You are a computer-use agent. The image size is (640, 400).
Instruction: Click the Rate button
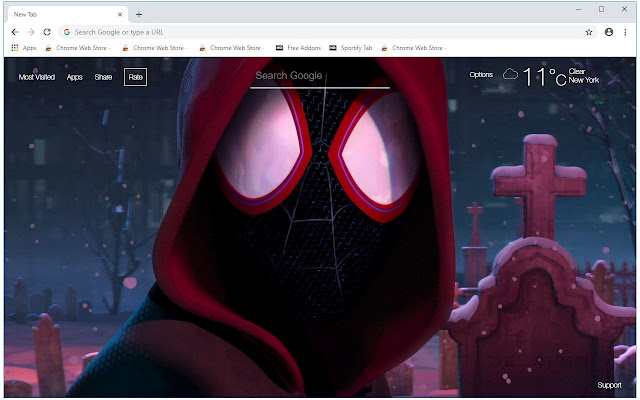click(x=136, y=77)
